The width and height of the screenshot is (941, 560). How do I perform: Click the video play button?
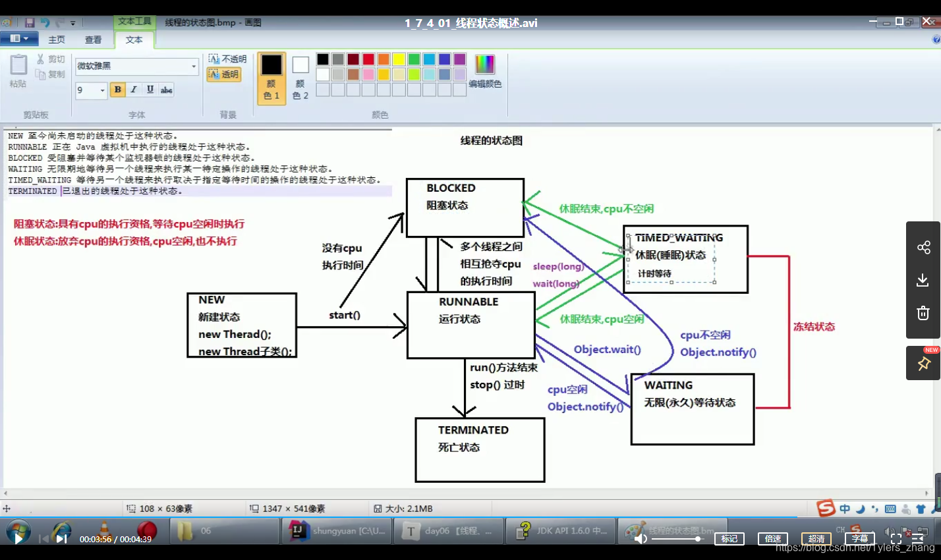(x=18, y=538)
